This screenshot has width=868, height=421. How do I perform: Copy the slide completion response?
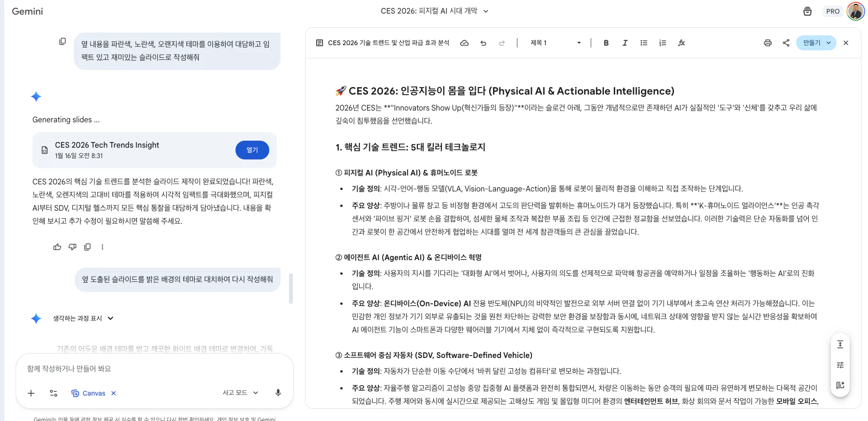87,247
